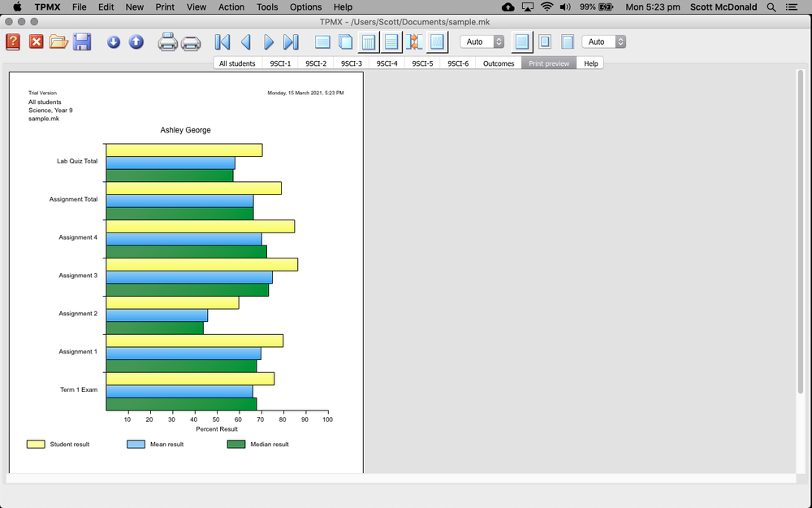
Task: Open the Print menu
Action: click(x=165, y=7)
